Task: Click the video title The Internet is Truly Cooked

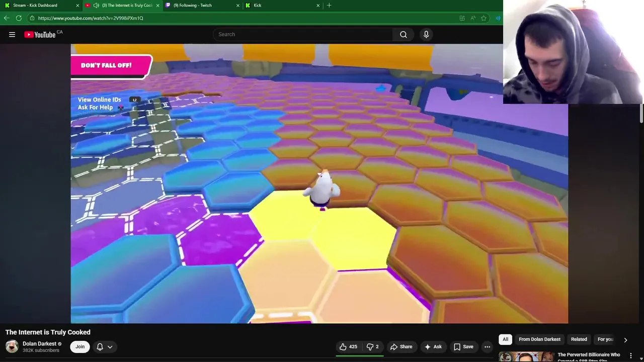Action: point(48,332)
